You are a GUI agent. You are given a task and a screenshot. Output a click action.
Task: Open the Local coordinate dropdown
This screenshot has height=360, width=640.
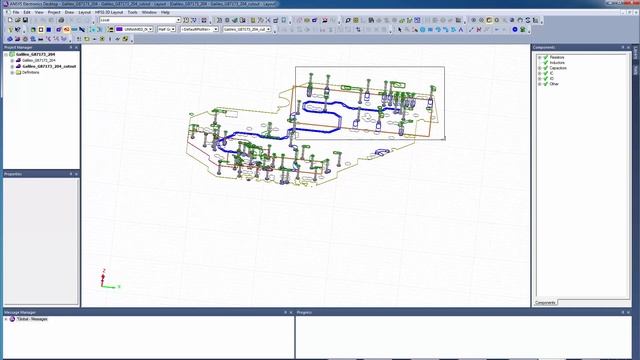[178, 20]
